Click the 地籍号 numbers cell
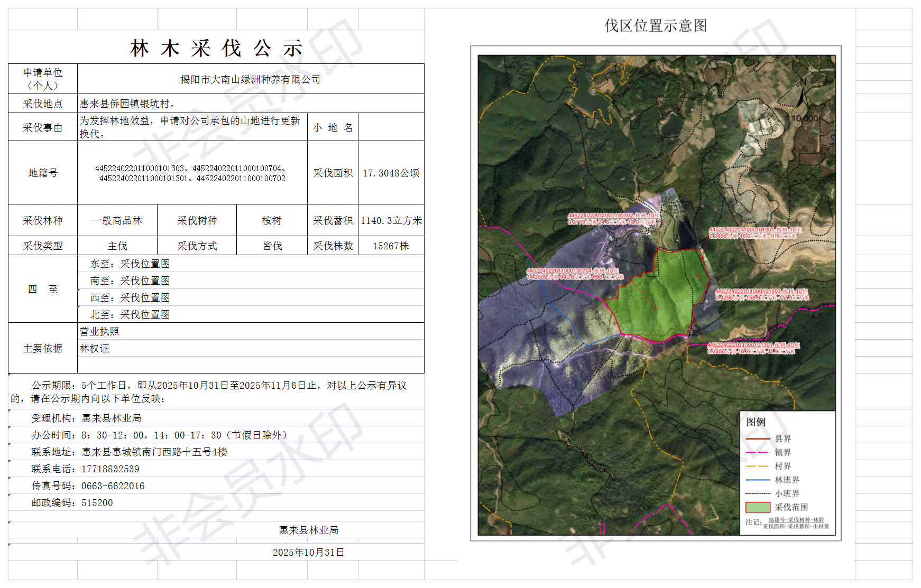 click(x=192, y=173)
